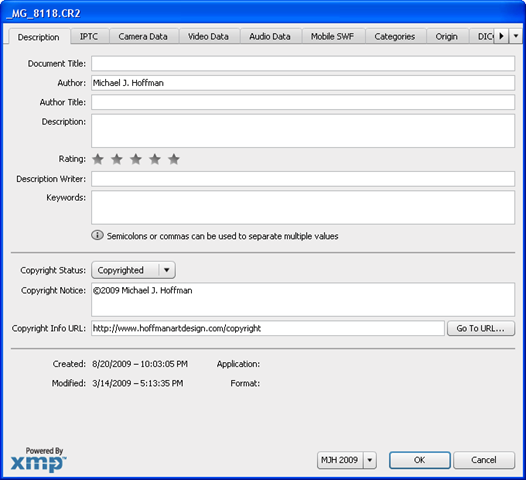Click the Copyright Status: label
526x480 pixels.
tap(53, 270)
